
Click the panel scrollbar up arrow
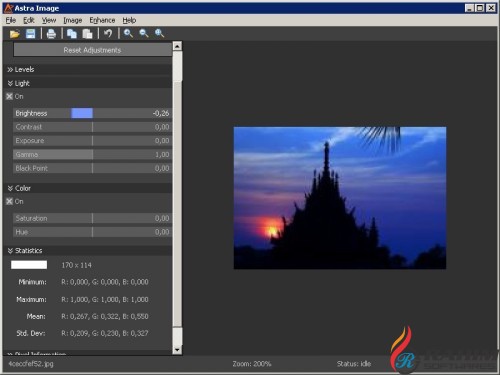[177, 46]
